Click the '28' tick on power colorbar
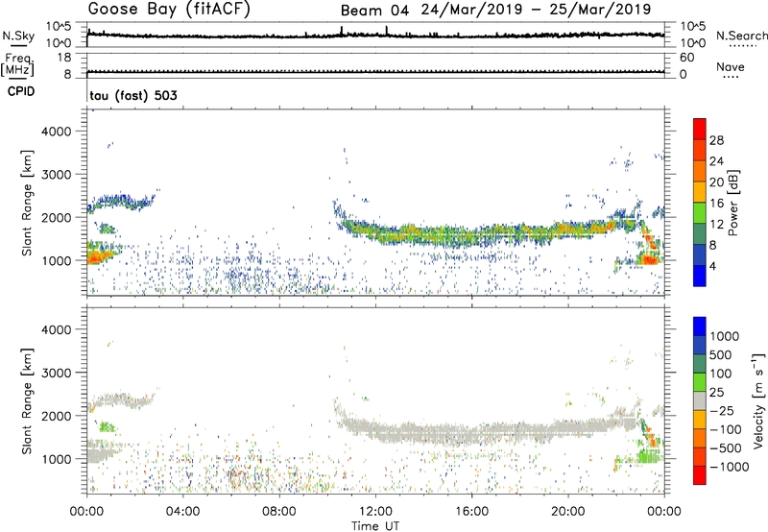Image resolution: width=768 pixels, height=532 pixels. (716, 140)
